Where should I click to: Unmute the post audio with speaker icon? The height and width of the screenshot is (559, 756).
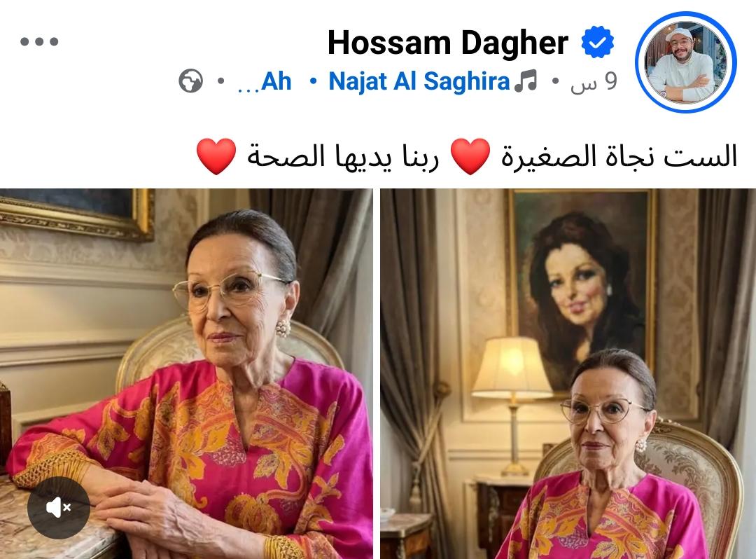tap(58, 507)
